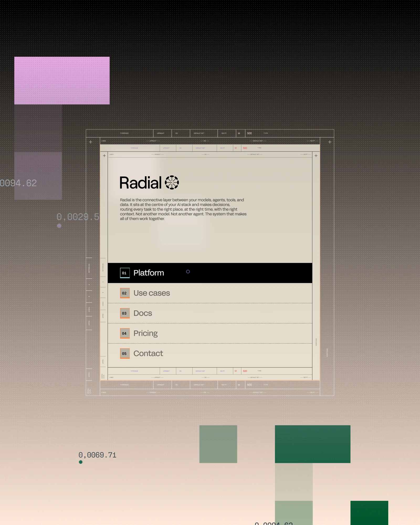The image size is (420, 525).
Task: Click the value 0,0069.71
Action: click(97, 455)
